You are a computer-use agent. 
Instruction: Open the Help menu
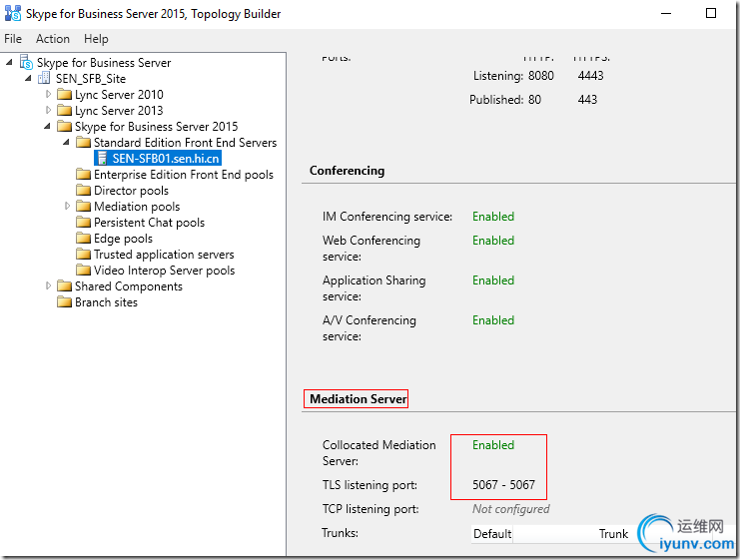pos(96,39)
